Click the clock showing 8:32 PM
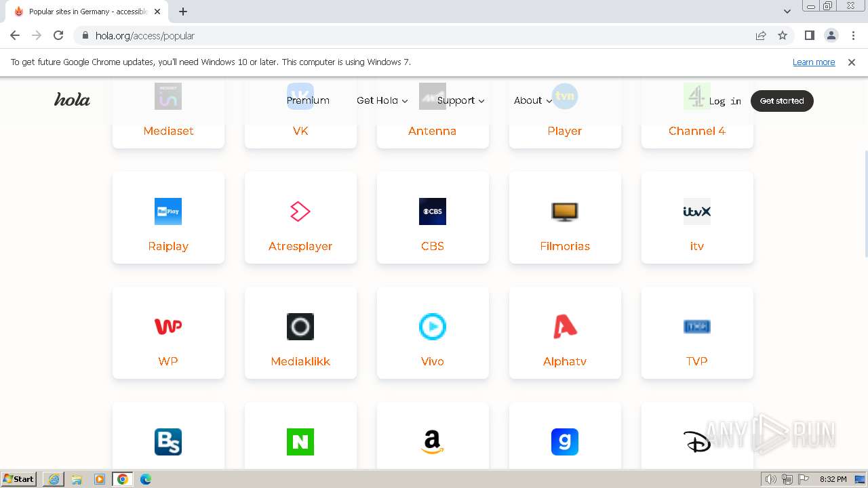This screenshot has width=868, height=488. [x=833, y=479]
